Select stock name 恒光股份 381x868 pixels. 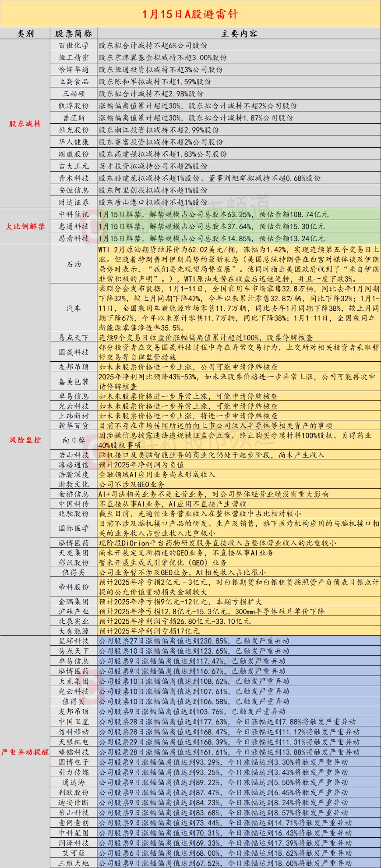(x=74, y=130)
